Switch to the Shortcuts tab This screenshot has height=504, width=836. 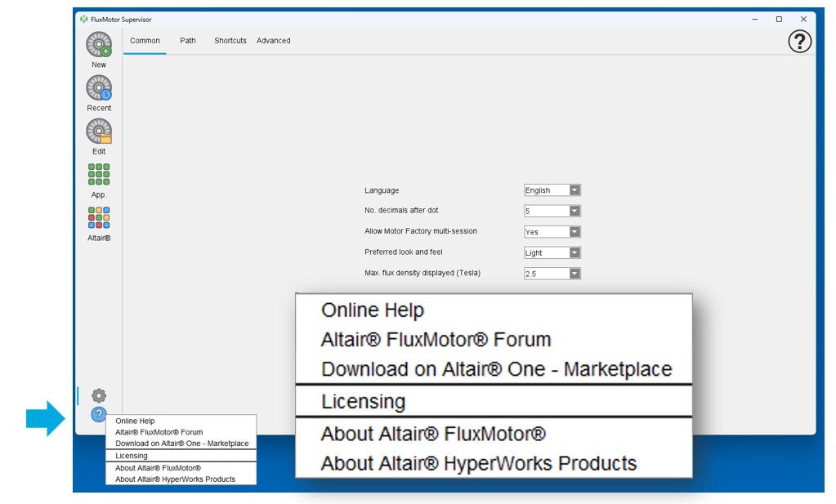pos(230,41)
